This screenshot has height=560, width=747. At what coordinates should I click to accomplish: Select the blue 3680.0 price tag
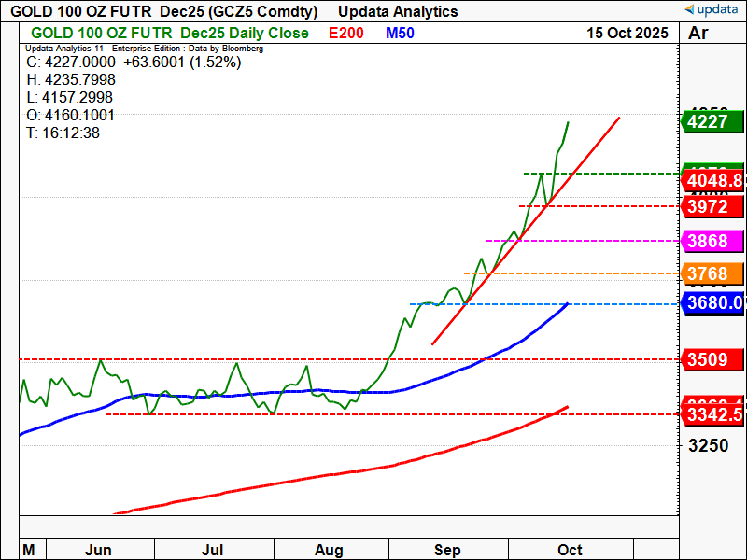tap(712, 303)
